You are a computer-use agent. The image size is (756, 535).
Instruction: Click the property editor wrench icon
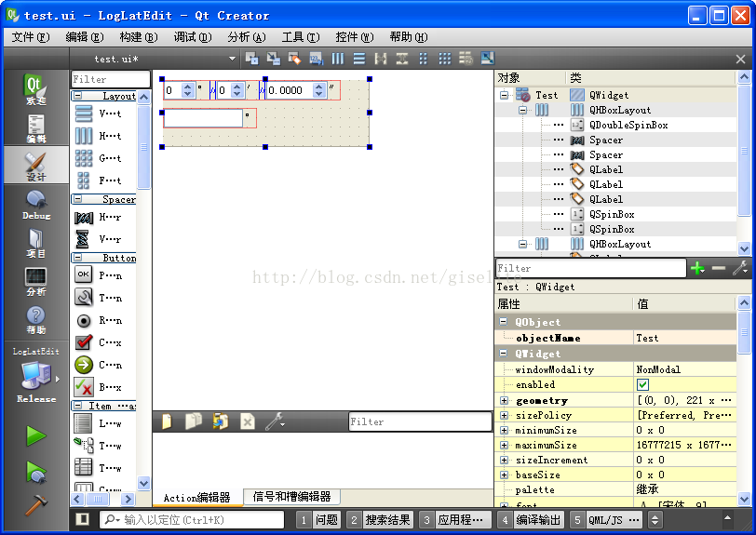740,268
